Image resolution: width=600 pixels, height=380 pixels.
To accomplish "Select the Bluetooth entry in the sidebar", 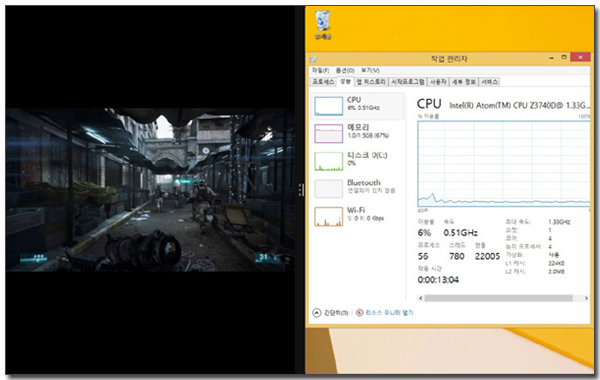I will point(356,189).
